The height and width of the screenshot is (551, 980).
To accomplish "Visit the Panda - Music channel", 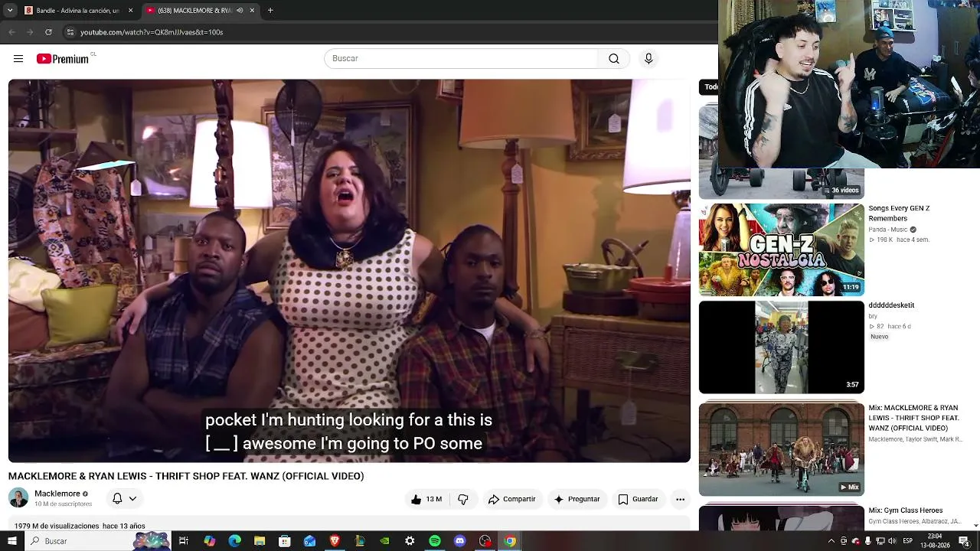I will [x=888, y=230].
